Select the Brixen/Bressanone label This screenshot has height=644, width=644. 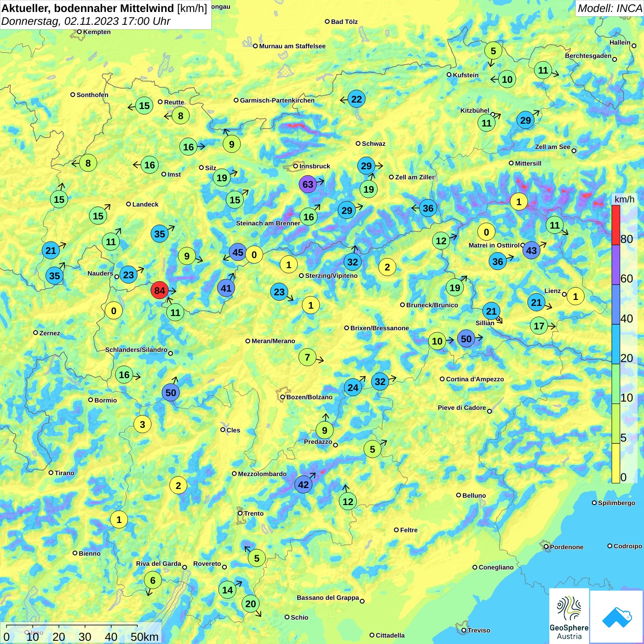point(379,328)
